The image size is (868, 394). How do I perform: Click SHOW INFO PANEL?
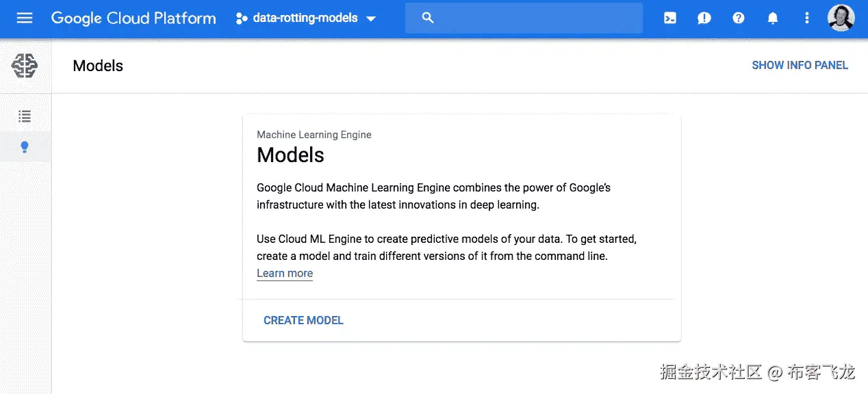(x=800, y=66)
